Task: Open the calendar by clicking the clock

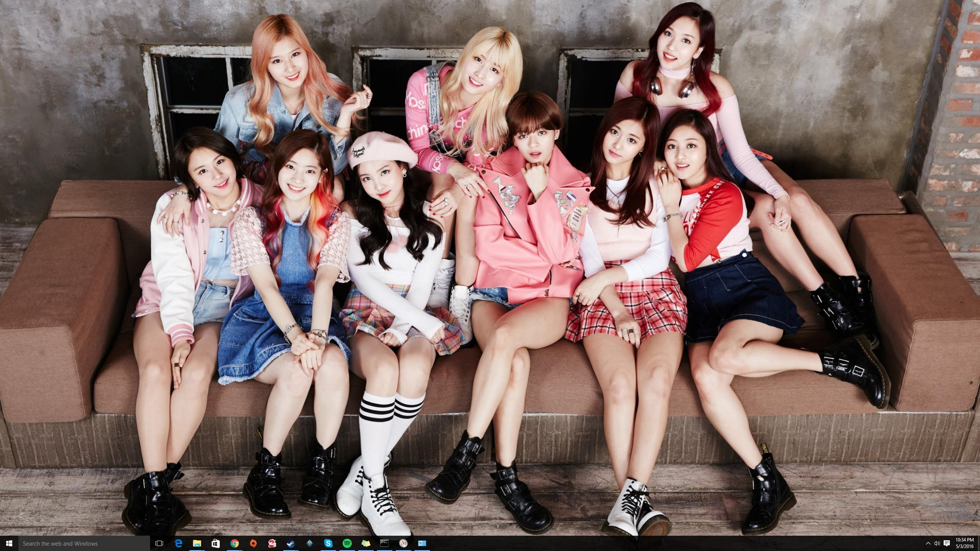Action: (x=965, y=543)
